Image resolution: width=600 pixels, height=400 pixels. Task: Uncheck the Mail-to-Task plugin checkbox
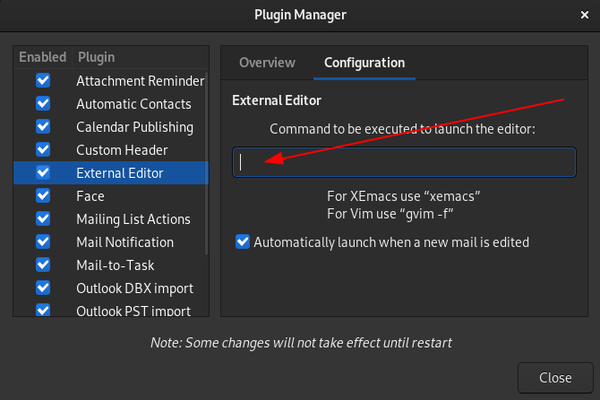point(43,264)
